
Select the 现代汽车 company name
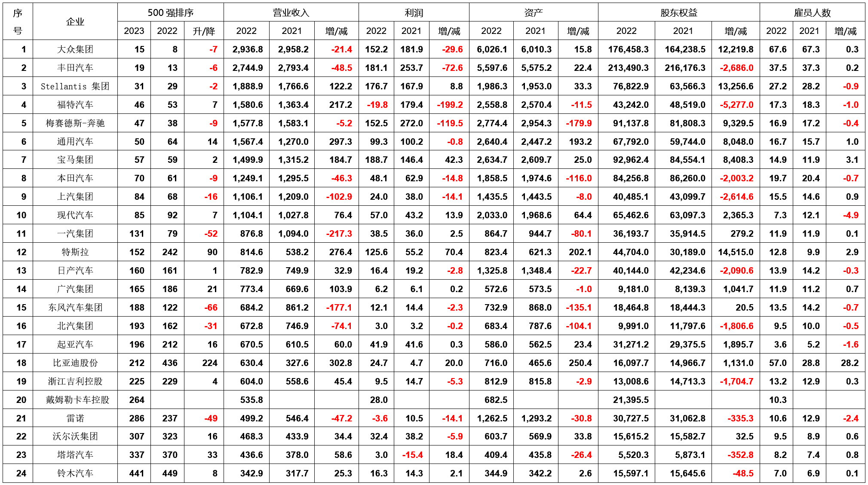75,215
